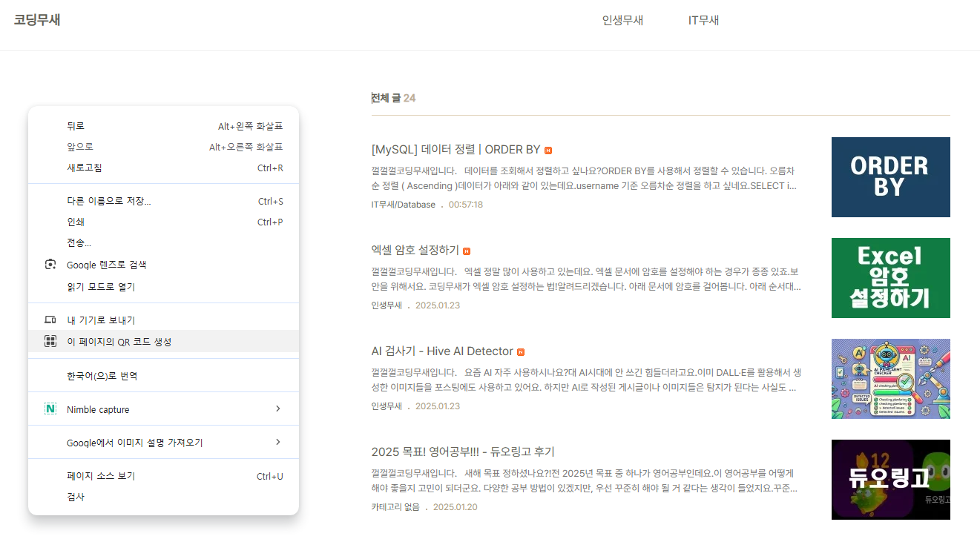Click the ORDER BY post summary text
980x539 pixels.
[x=586, y=178]
